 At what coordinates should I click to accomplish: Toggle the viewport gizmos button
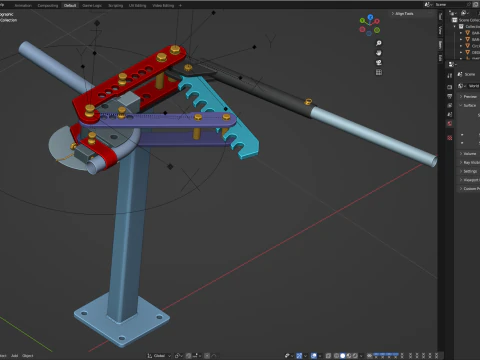pos(299,356)
